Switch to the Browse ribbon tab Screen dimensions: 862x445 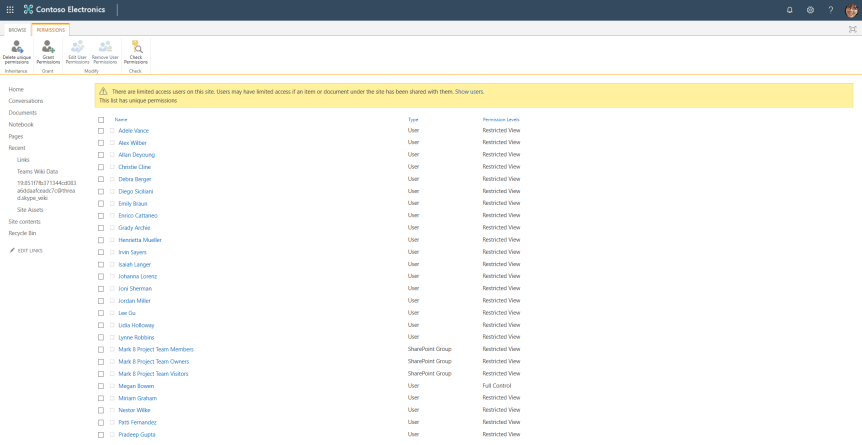tap(17, 30)
